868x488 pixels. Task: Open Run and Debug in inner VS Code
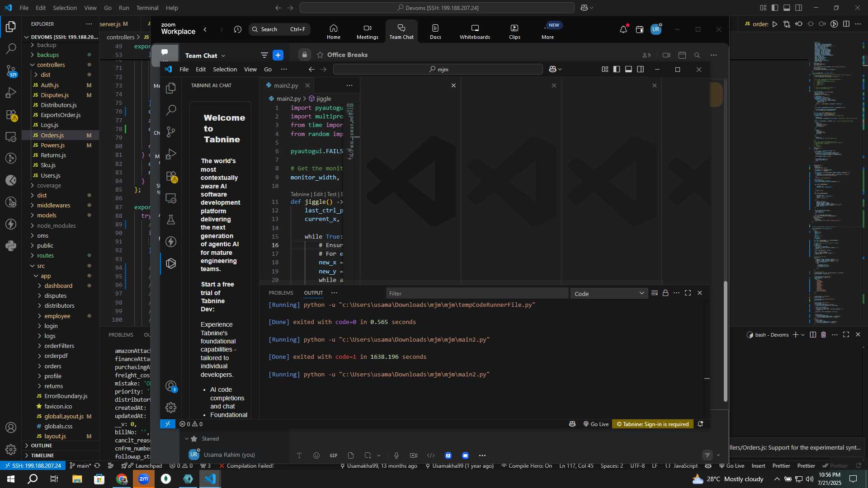point(171,154)
